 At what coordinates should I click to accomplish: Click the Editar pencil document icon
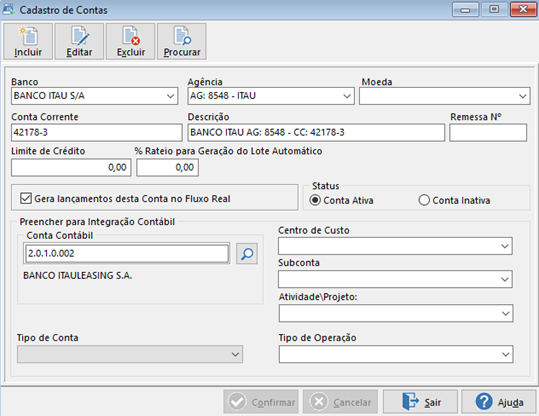(79, 36)
